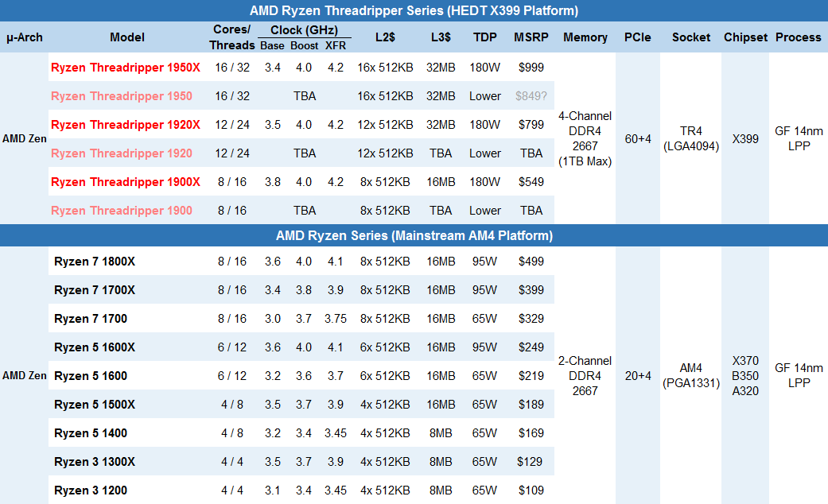Click '3.1' base clock of Ryzen 3 1200
Screen dimensions: 828x504
point(273,490)
